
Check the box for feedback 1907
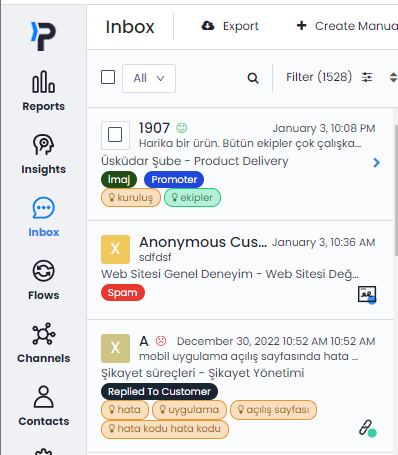115,135
